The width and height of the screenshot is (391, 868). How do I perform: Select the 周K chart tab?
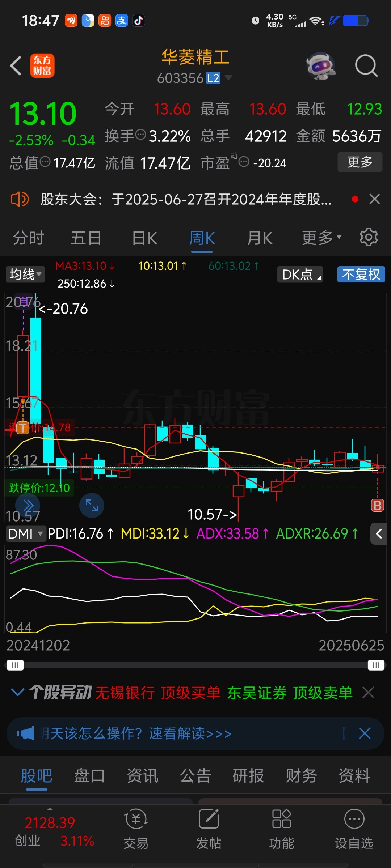[x=202, y=238]
